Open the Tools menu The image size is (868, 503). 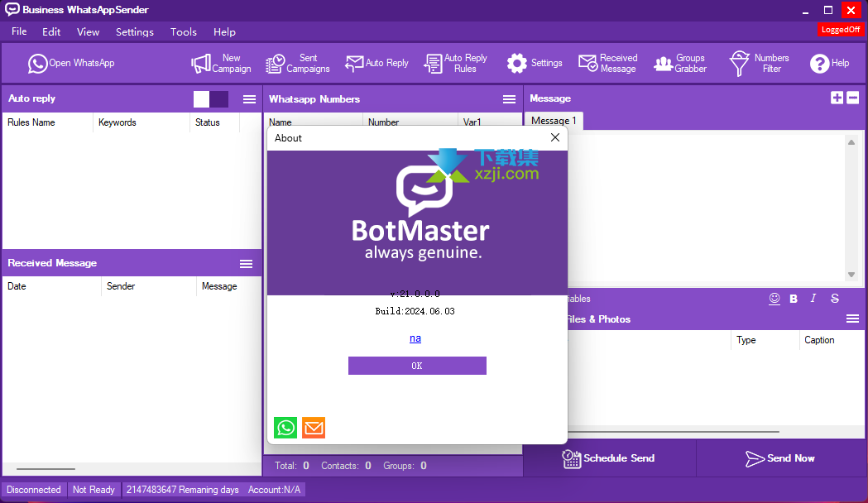pos(183,31)
